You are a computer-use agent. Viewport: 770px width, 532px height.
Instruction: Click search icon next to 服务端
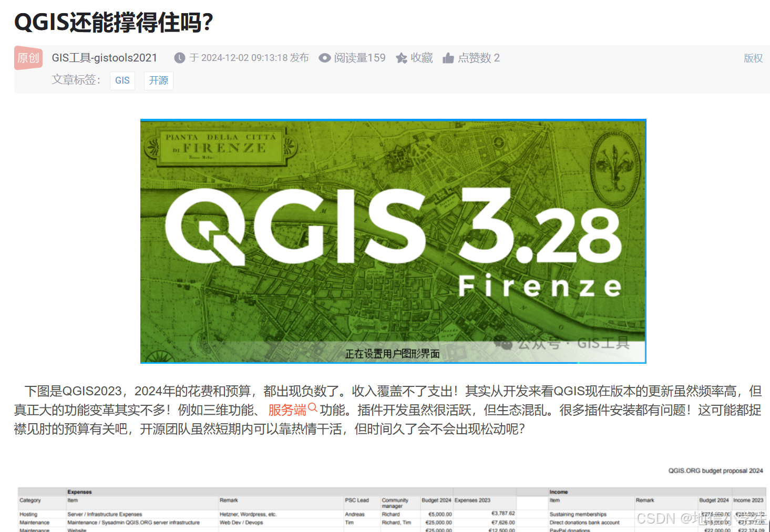[313, 408]
